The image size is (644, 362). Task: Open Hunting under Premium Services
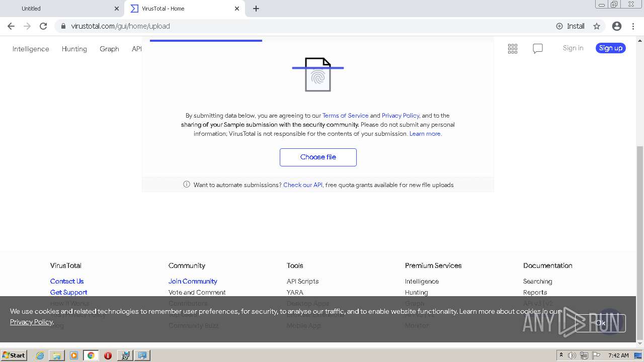(417, 292)
